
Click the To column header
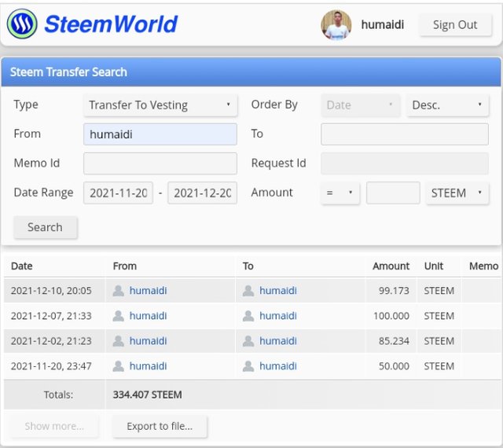(248, 266)
